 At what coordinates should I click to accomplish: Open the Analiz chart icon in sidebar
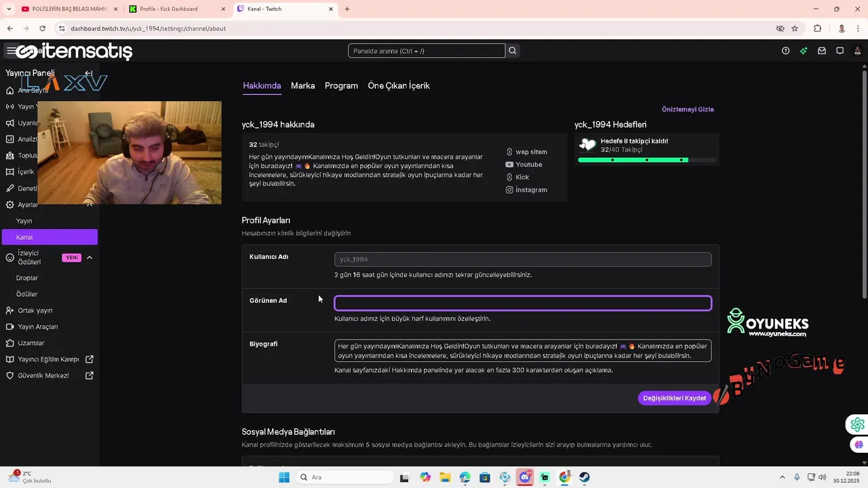point(9,139)
